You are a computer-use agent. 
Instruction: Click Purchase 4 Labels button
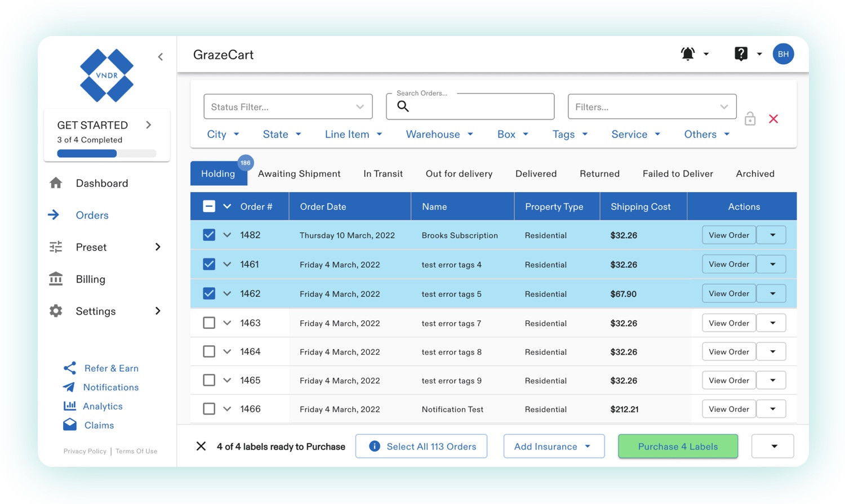(x=678, y=446)
